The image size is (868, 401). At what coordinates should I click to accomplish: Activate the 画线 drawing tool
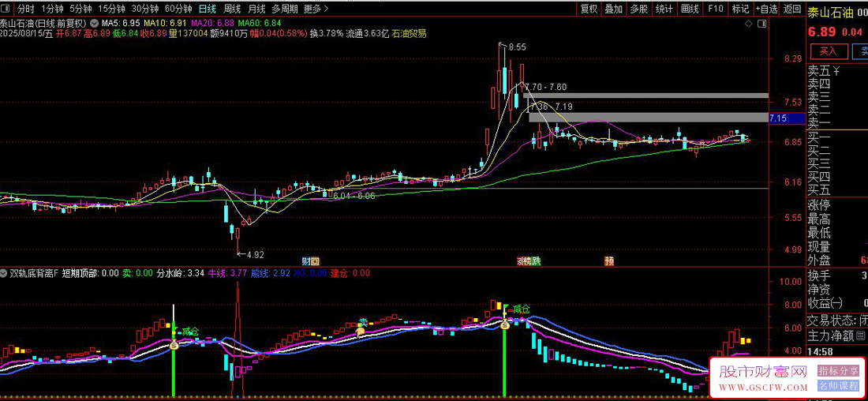689,9
